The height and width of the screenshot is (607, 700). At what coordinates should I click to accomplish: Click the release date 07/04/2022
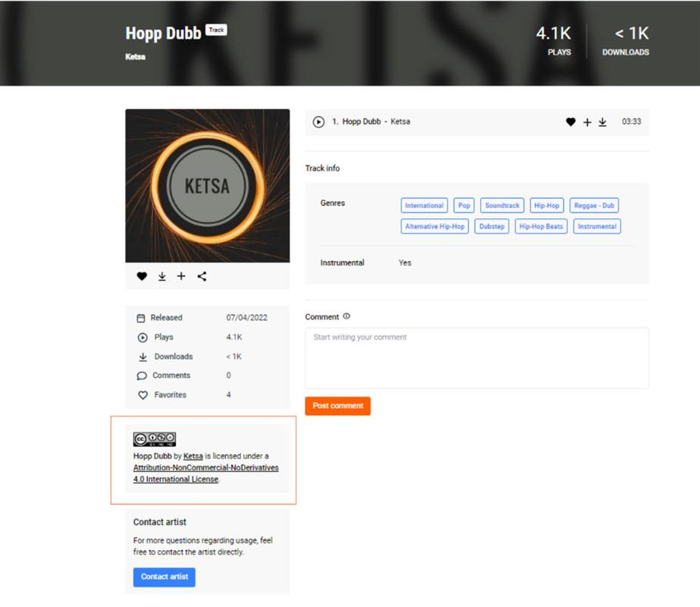[x=247, y=318]
